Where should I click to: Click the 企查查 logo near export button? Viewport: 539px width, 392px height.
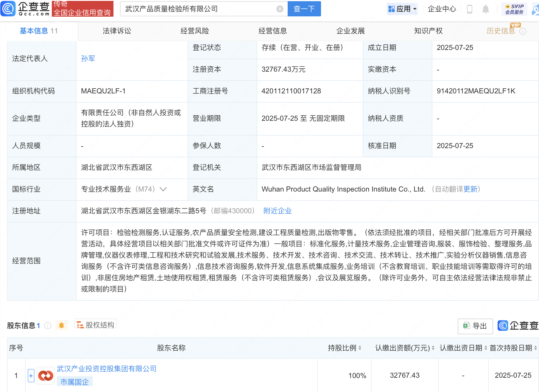(x=518, y=326)
